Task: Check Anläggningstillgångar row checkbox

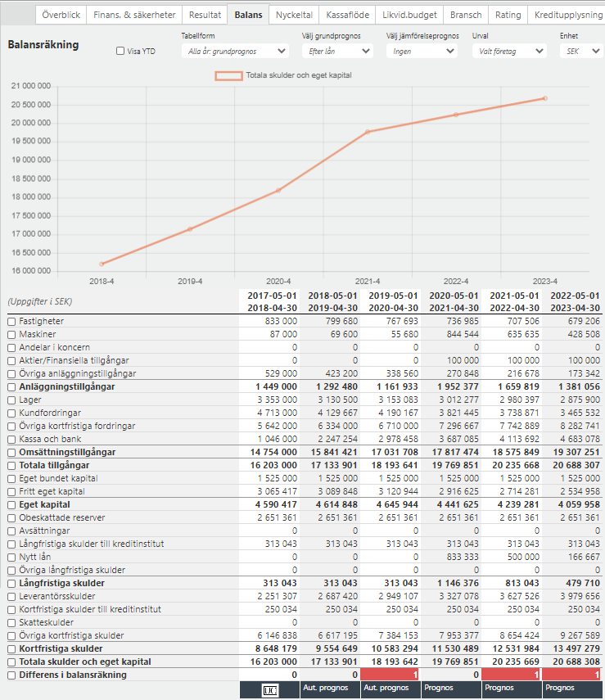Action: coord(11,387)
